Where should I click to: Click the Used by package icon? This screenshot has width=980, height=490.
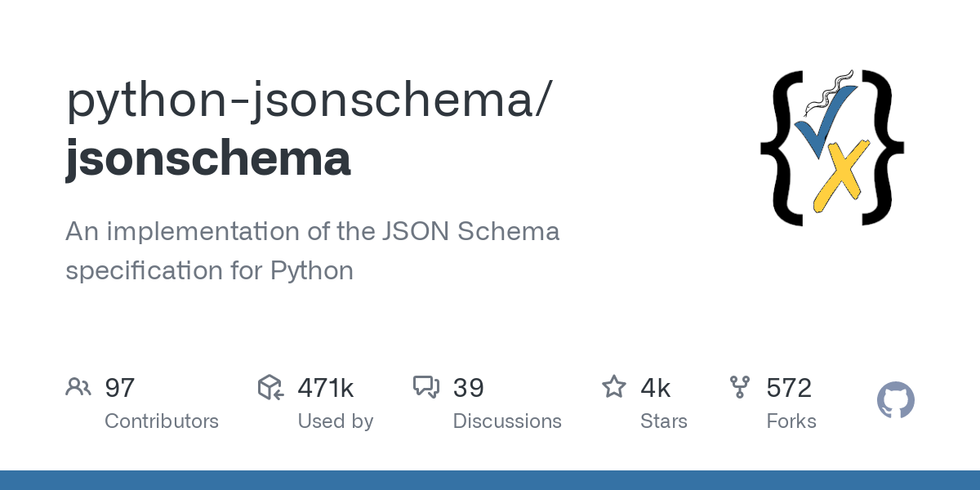[x=270, y=387]
